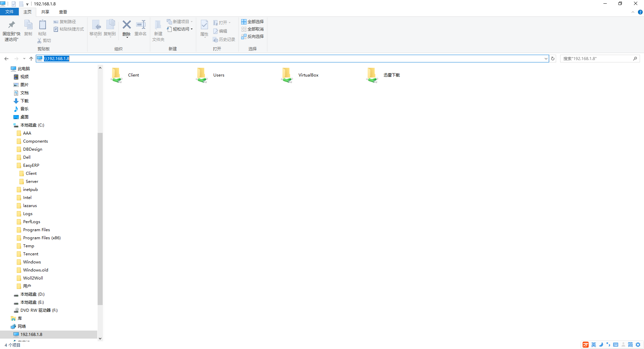
Task: Click Select None (全部取消)
Action: (x=252, y=29)
